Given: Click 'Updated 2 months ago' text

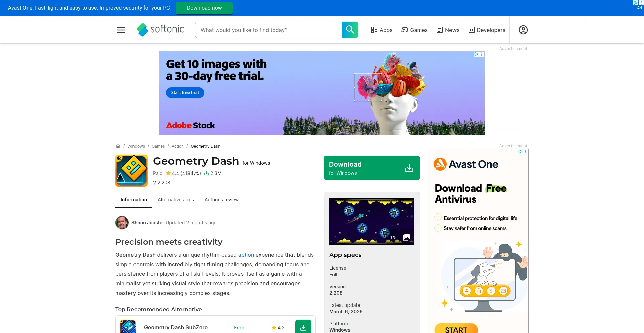Looking at the screenshot, I should 191,223.
